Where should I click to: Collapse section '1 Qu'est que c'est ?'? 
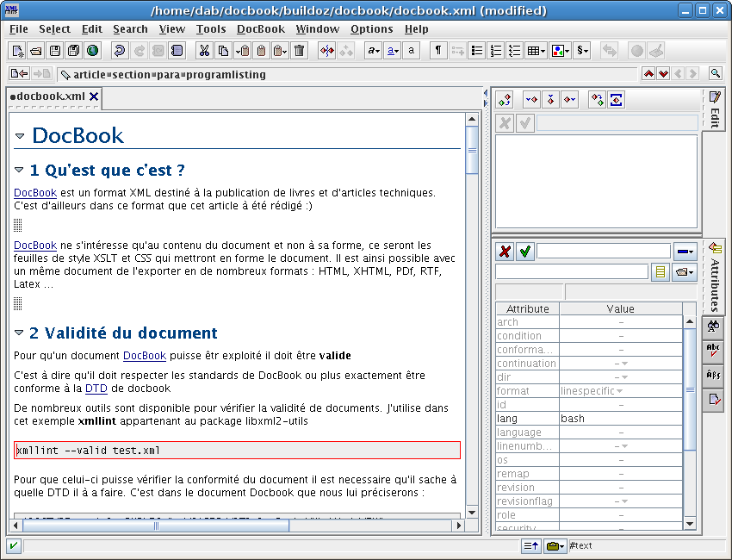point(19,170)
